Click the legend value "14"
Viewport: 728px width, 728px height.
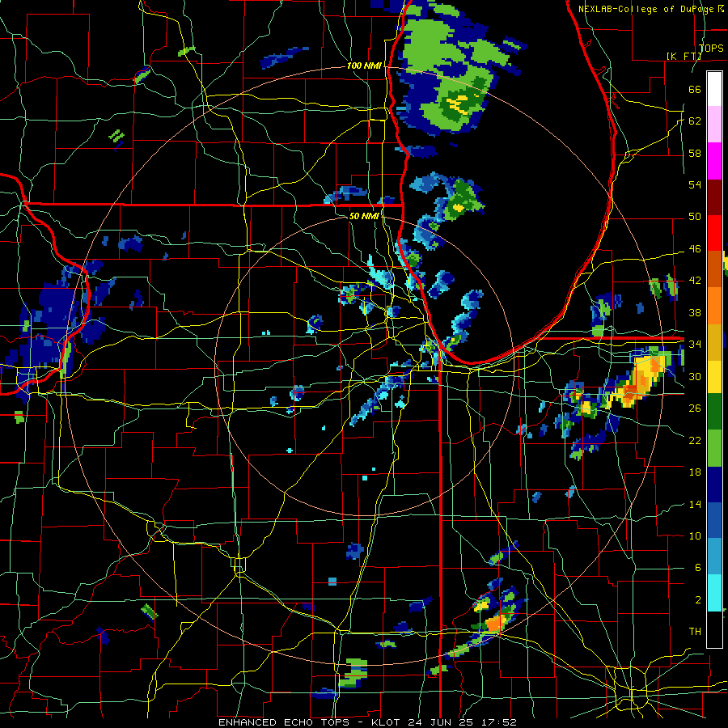[695, 504]
